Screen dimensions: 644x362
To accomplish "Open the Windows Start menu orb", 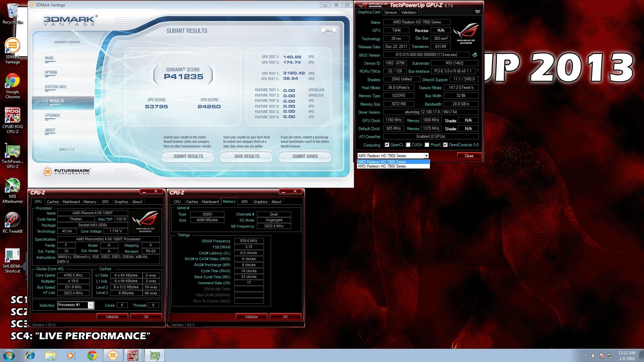I will (x=9, y=355).
